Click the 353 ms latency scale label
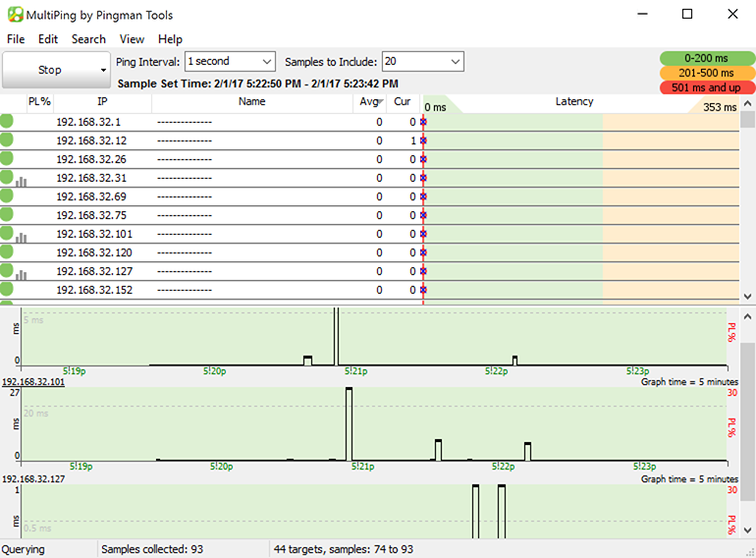Image resolution: width=756 pixels, height=558 pixels. pyautogui.click(x=720, y=107)
